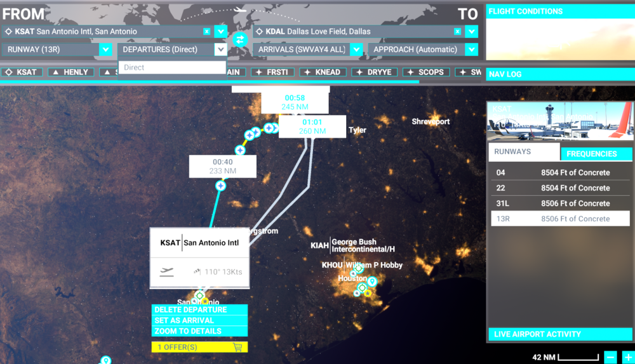635x364 pixels.
Task: Switch to the RUNWAYS tab
Action: (x=523, y=152)
